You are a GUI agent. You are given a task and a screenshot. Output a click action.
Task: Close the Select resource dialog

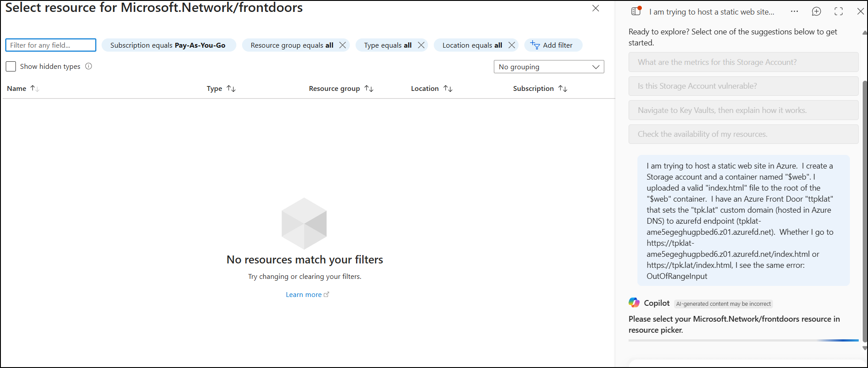pyautogui.click(x=595, y=8)
